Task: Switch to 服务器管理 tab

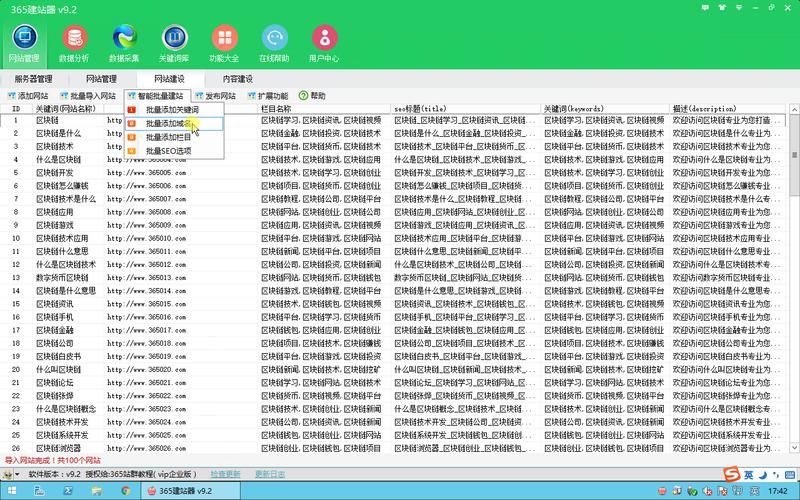Action: (34, 79)
